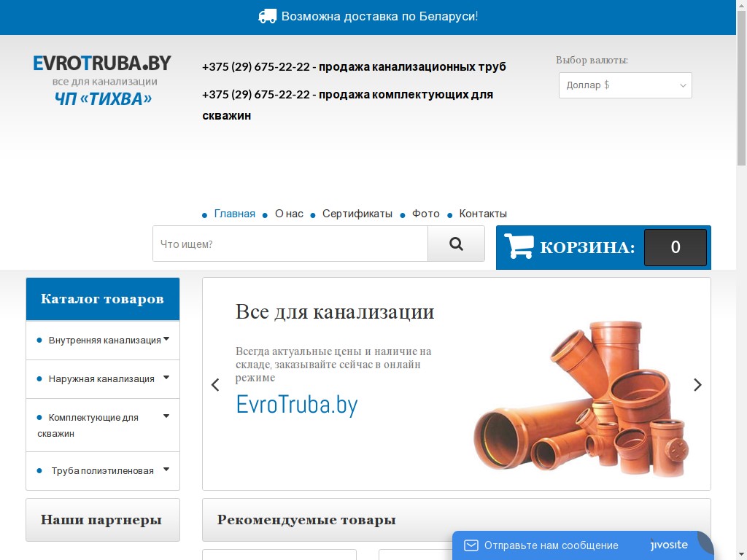Click the КОРЗИНА: label

click(587, 247)
